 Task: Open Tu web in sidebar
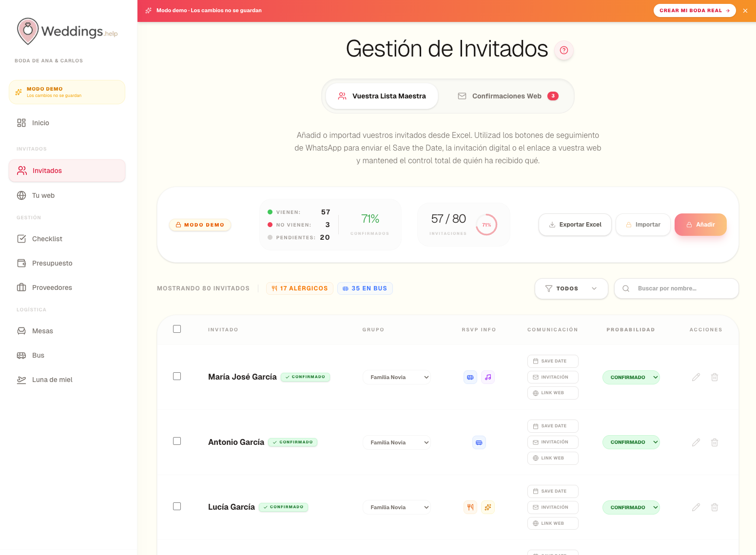67,195
